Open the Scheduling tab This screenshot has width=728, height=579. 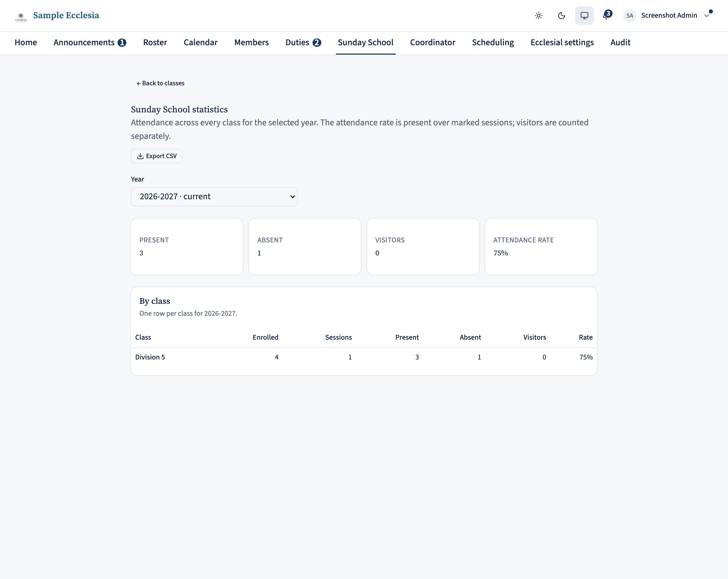point(493,42)
